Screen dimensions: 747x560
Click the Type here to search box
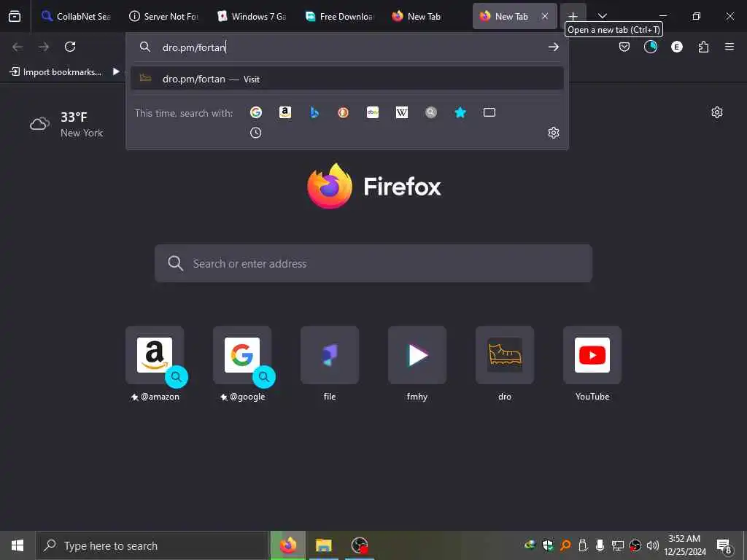point(152,545)
